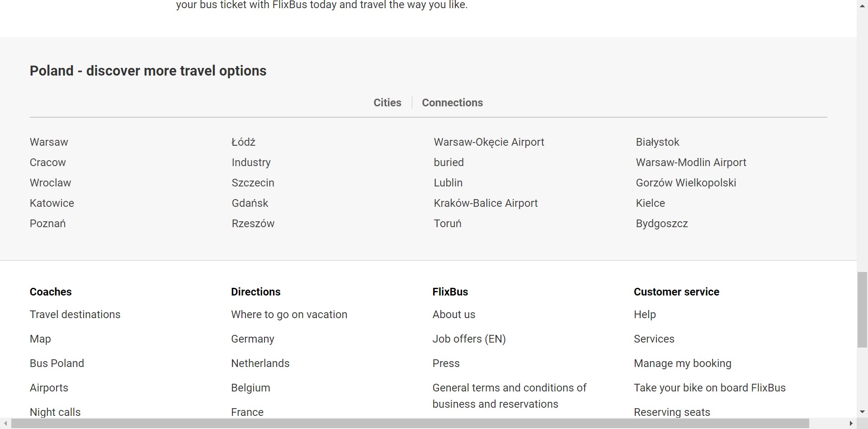This screenshot has height=429, width=868.
Task: Open Warsaw-Okęcie Airport link
Action: tap(489, 142)
